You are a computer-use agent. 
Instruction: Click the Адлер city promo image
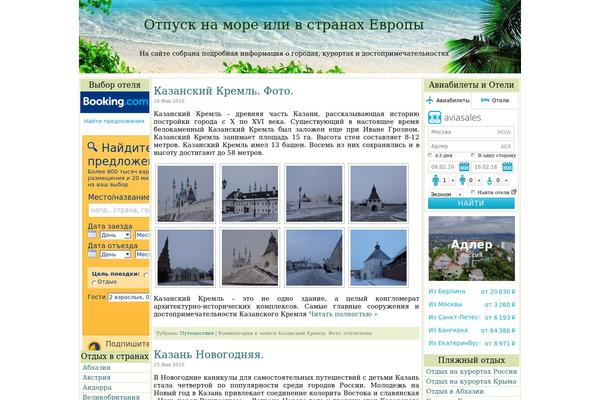pyautogui.click(x=471, y=248)
